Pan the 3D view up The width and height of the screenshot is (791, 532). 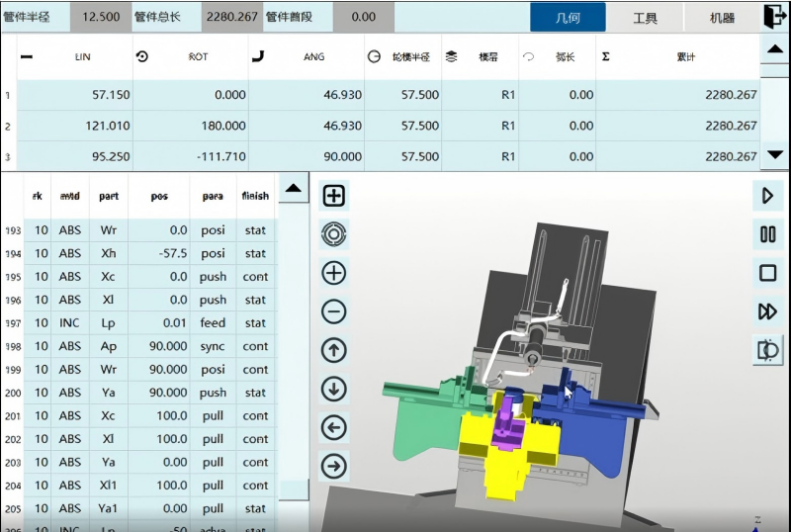pyautogui.click(x=334, y=350)
